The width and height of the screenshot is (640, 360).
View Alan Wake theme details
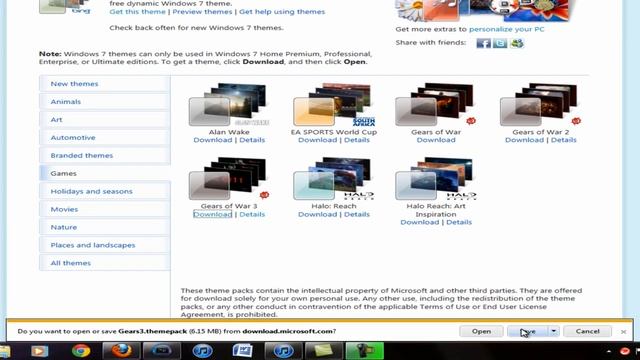pyautogui.click(x=252, y=140)
